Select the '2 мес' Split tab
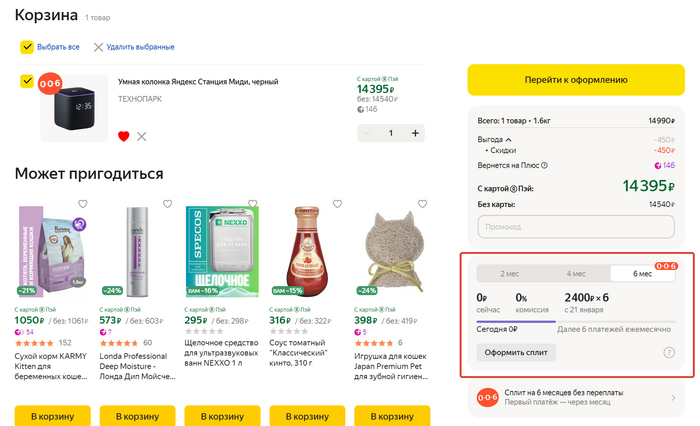 click(510, 273)
